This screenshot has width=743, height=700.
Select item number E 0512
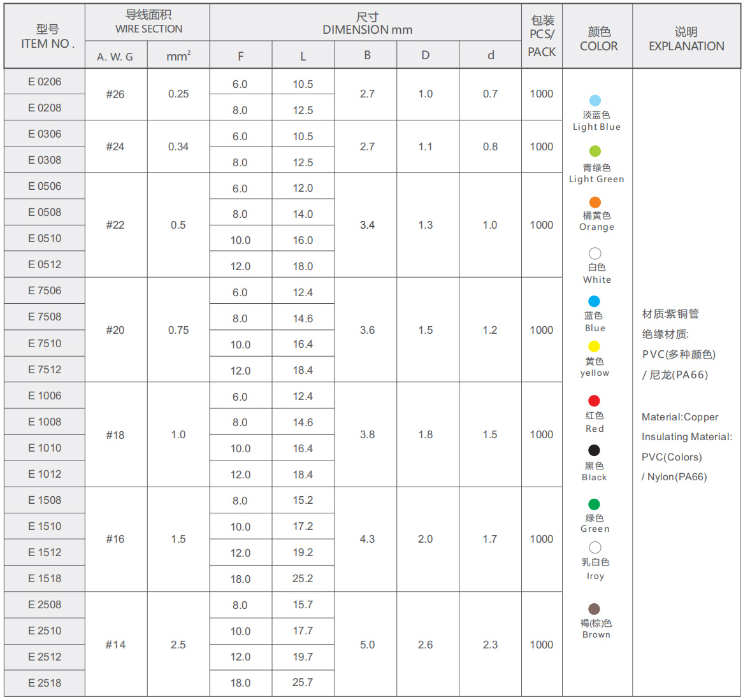[x=45, y=264]
